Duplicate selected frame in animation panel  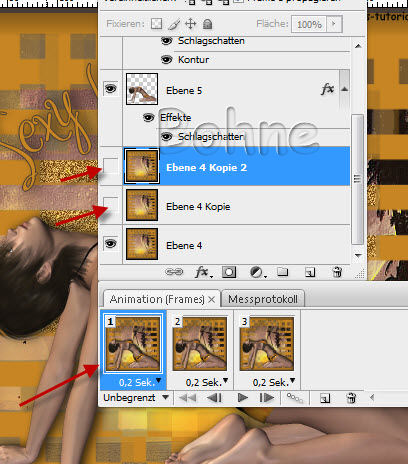(325, 398)
